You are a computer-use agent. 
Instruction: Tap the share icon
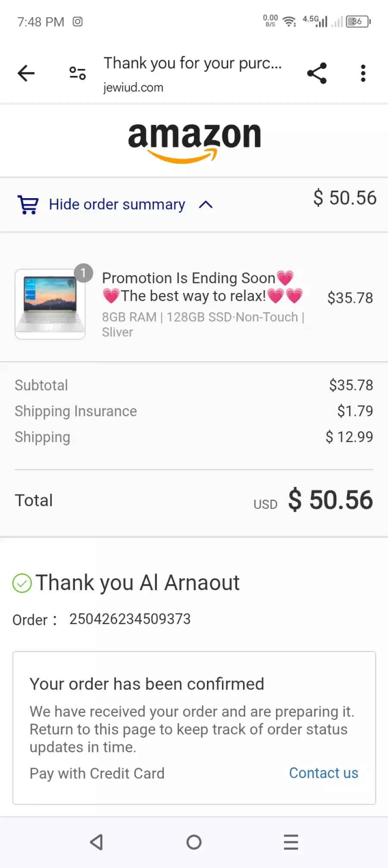tap(317, 73)
